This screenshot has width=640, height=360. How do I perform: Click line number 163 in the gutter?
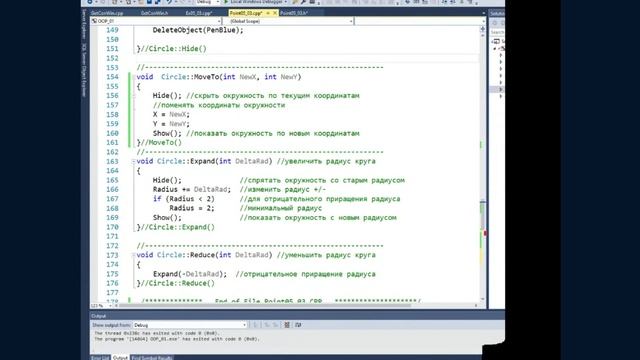coord(112,162)
